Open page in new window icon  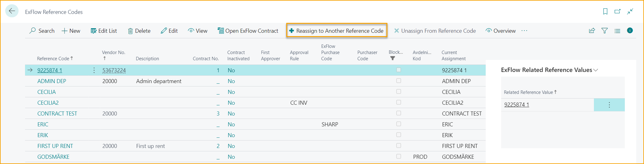[x=617, y=11]
